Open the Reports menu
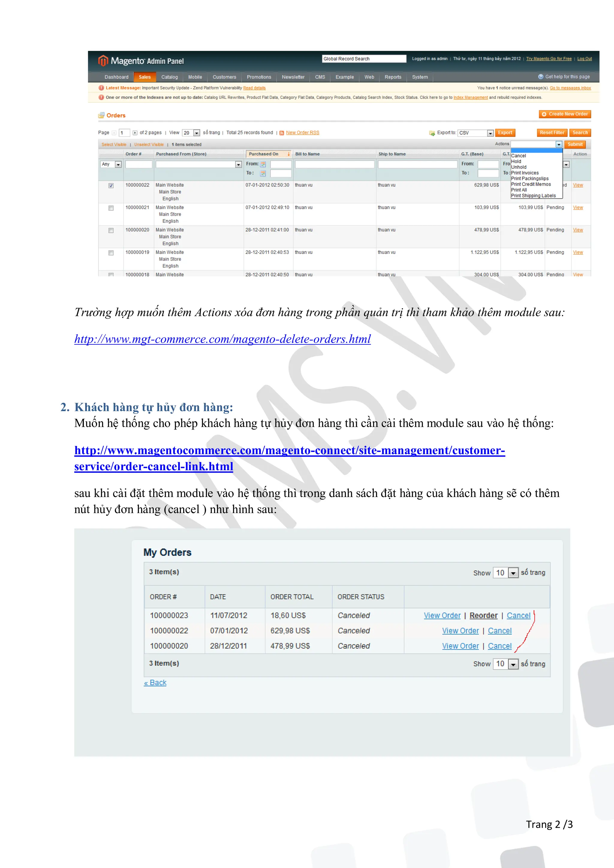This screenshot has height=868, width=614. pyautogui.click(x=393, y=77)
